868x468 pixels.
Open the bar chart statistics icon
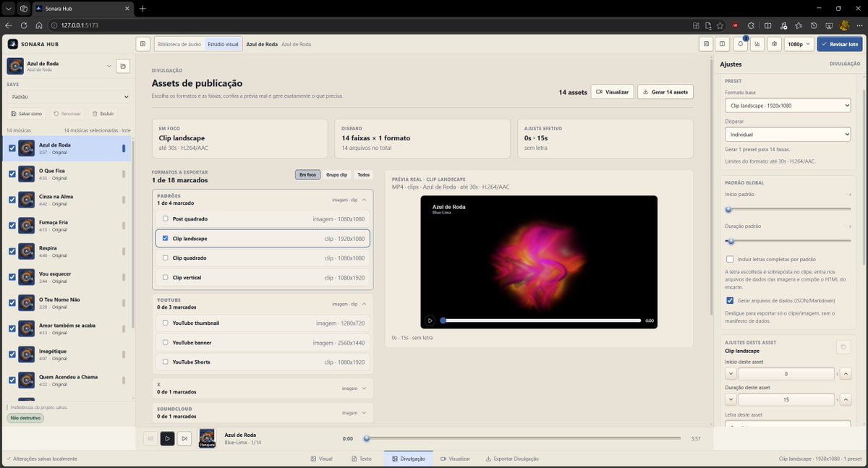click(x=757, y=44)
